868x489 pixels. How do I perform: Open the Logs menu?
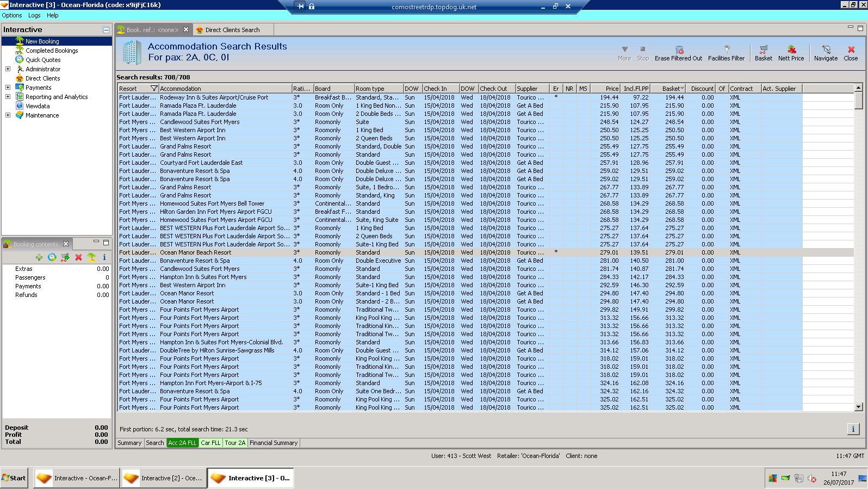click(x=34, y=15)
